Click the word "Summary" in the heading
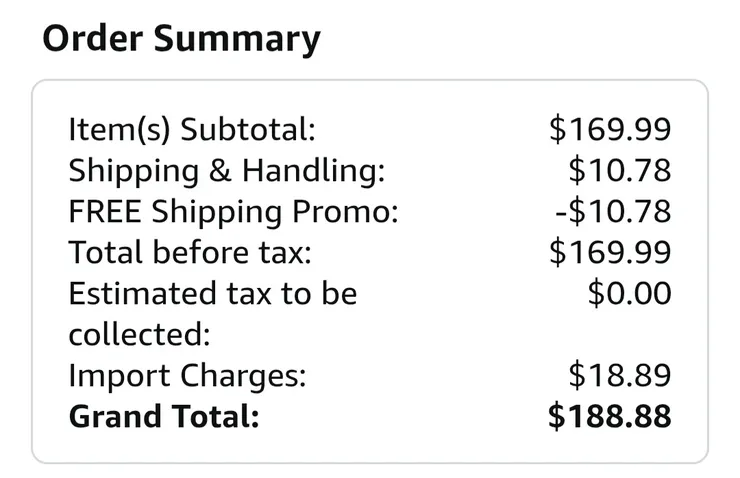 click(x=240, y=39)
